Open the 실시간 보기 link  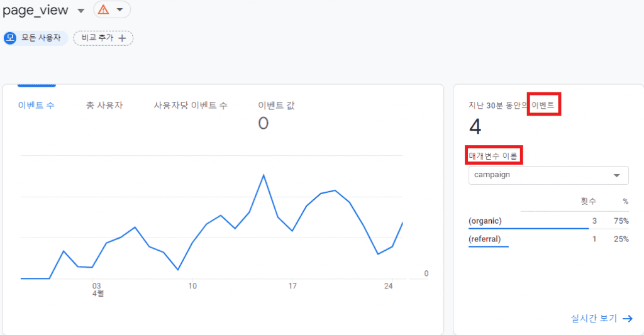[594, 318]
